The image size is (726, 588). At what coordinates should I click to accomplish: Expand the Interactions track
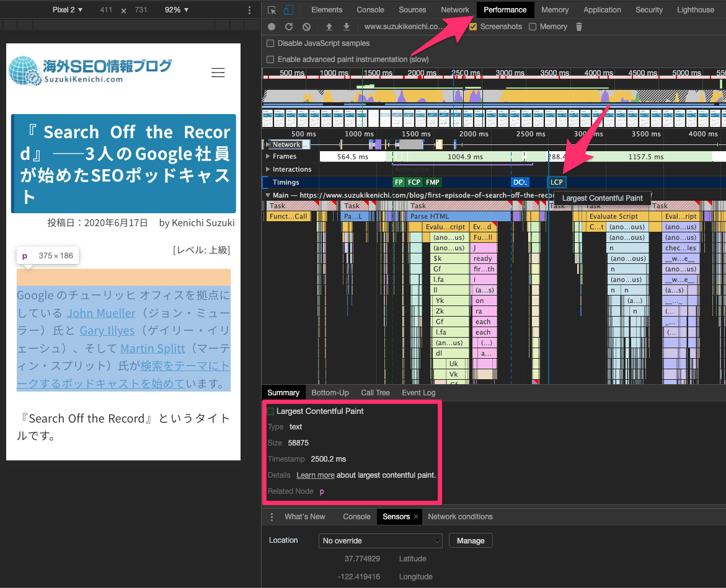pos(268,169)
